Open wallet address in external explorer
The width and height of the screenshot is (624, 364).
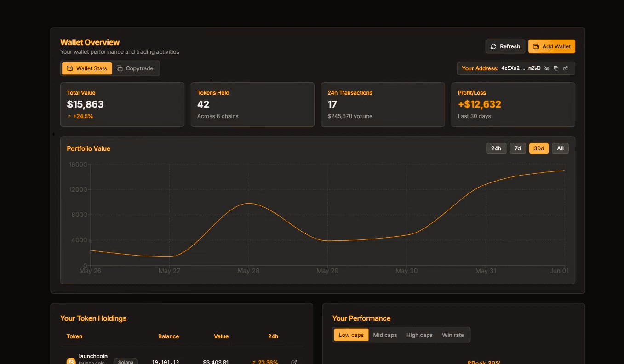click(x=566, y=68)
